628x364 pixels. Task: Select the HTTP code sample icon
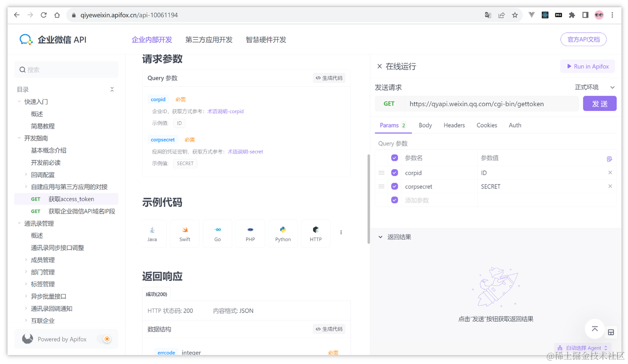coord(315,234)
